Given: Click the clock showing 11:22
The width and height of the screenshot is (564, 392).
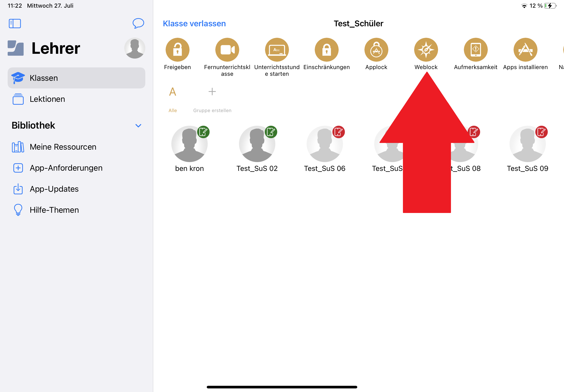Looking at the screenshot, I should point(15,6).
